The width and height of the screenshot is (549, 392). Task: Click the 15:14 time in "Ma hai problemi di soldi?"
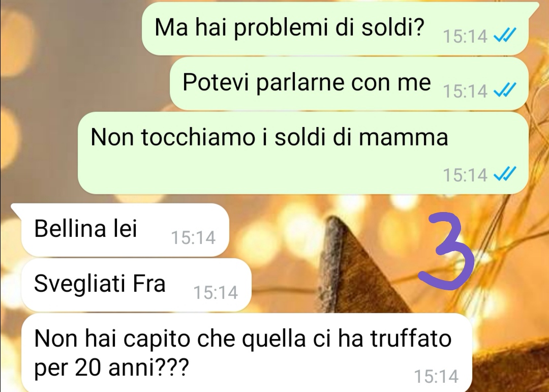pos(465,36)
